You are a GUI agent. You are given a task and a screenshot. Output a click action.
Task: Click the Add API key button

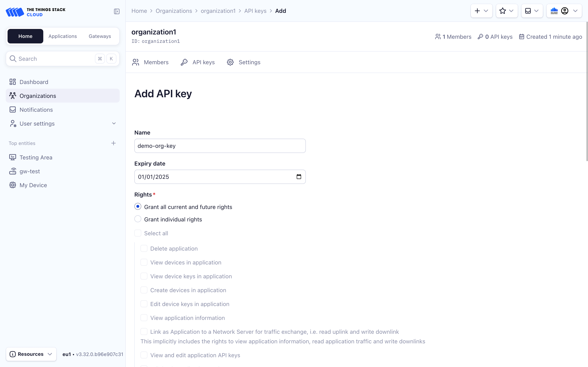pyautogui.click(x=163, y=93)
